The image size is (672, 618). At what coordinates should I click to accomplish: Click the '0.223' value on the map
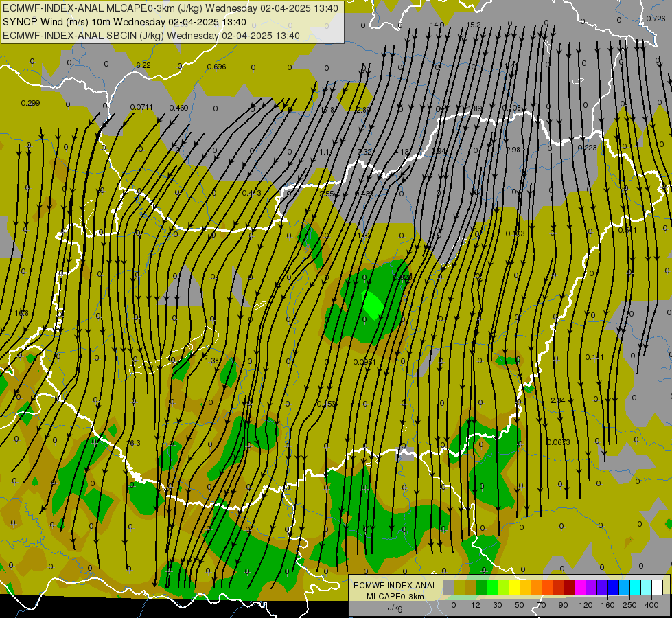[x=587, y=148]
